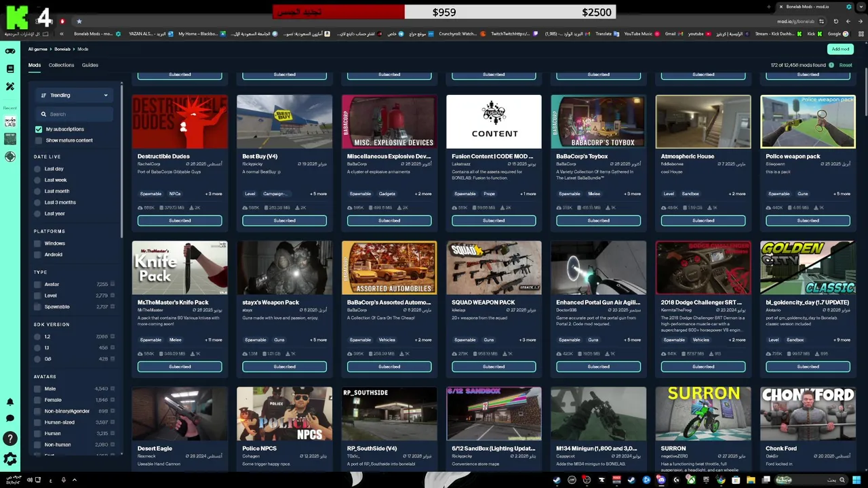868x488 pixels.
Task: Open the second recent game icon
Action: [x=10, y=139]
